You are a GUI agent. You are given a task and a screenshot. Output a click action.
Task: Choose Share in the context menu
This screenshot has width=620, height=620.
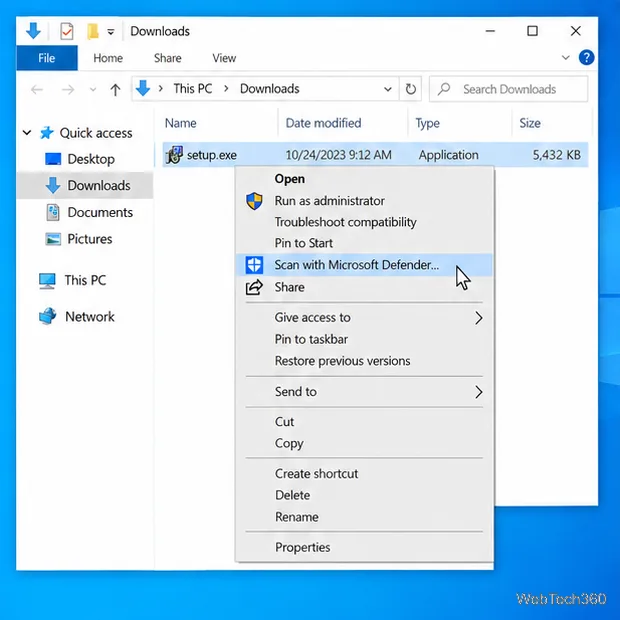click(x=364, y=287)
